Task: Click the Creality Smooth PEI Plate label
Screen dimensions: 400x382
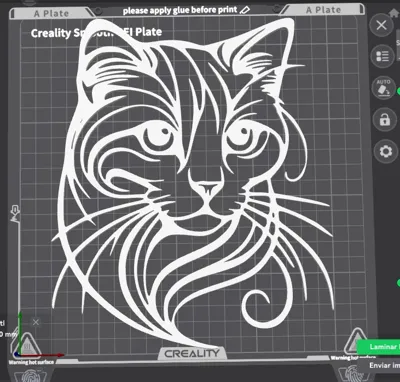Action: point(96,33)
